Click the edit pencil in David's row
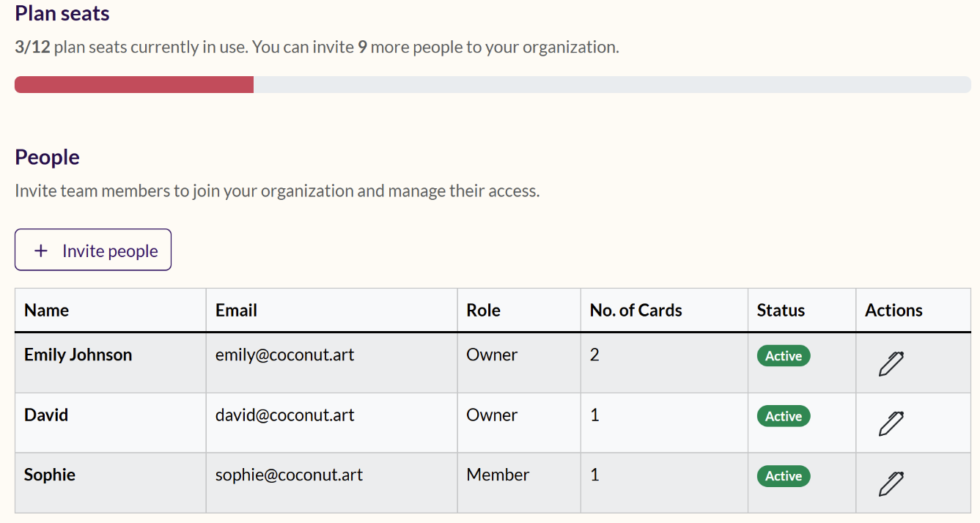The image size is (980, 523). click(x=891, y=423)
